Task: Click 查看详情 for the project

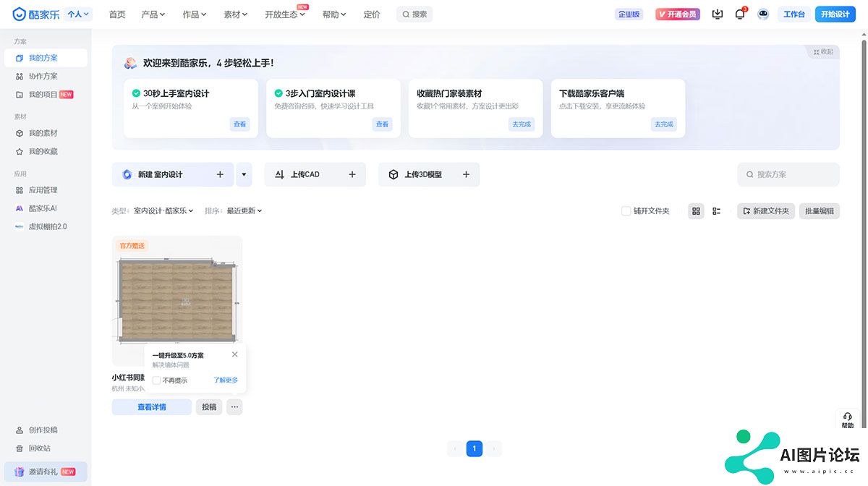Action: 152,407
